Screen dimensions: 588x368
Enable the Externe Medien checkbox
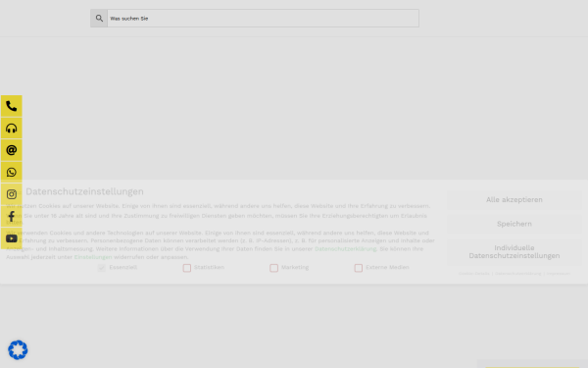click(x=359, y=268)
